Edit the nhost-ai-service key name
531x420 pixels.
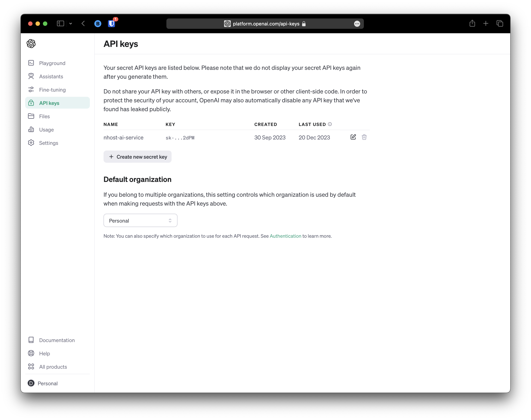tap(353, 137)
